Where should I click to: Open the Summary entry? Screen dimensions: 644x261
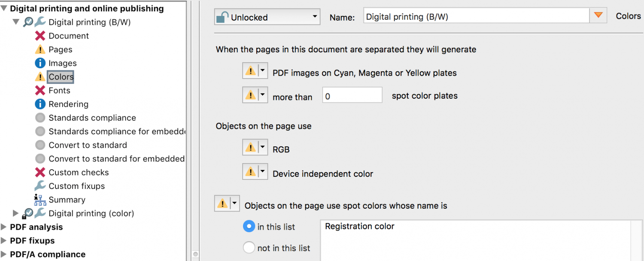tap(67, 200)
